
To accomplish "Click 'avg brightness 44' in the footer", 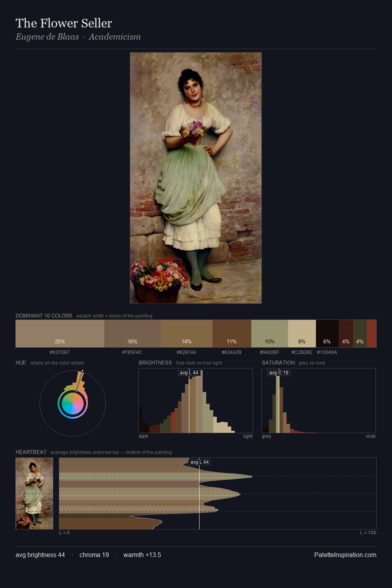I will point(40,555).
